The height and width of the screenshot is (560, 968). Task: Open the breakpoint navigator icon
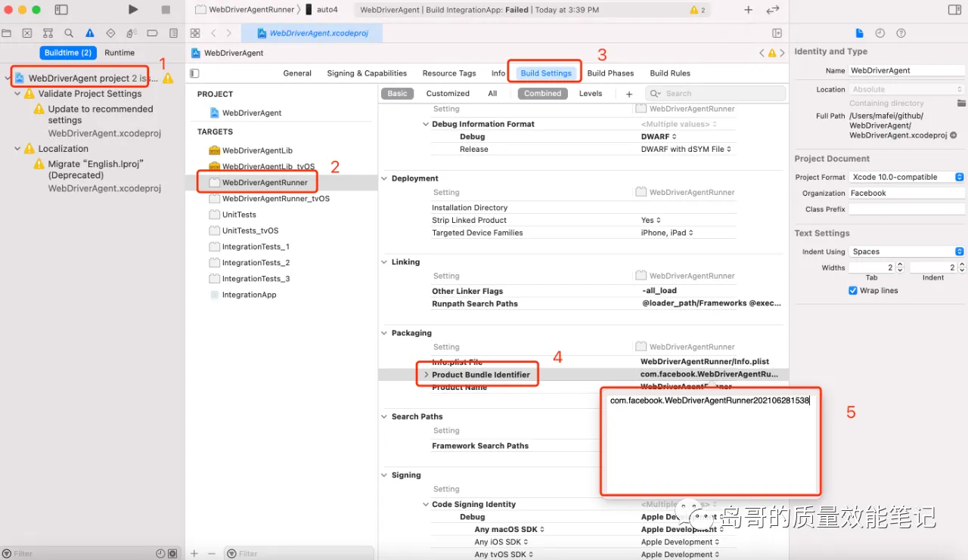[x=152, y=33]
